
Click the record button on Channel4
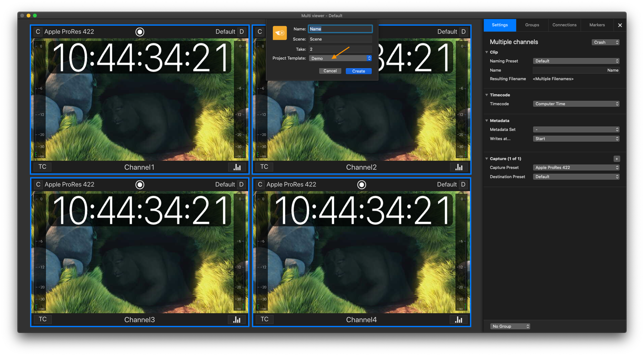click(362, 184)
